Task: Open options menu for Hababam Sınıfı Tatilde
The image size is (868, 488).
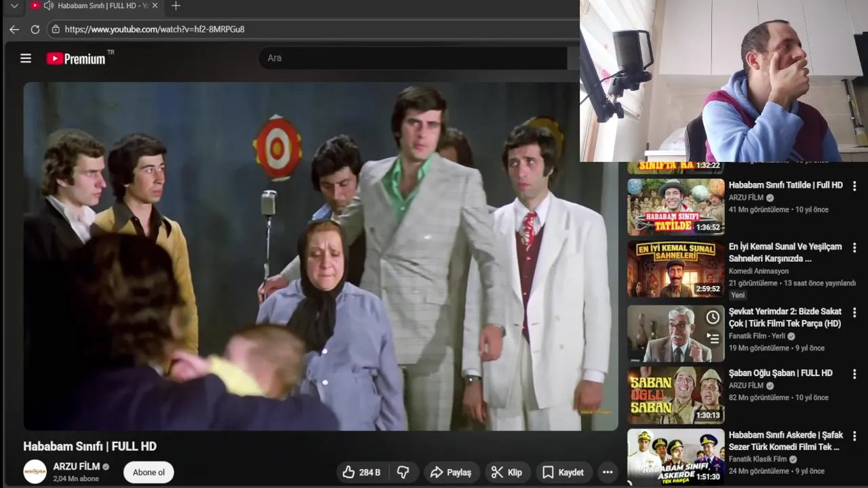Action: (x=854, y=186)
